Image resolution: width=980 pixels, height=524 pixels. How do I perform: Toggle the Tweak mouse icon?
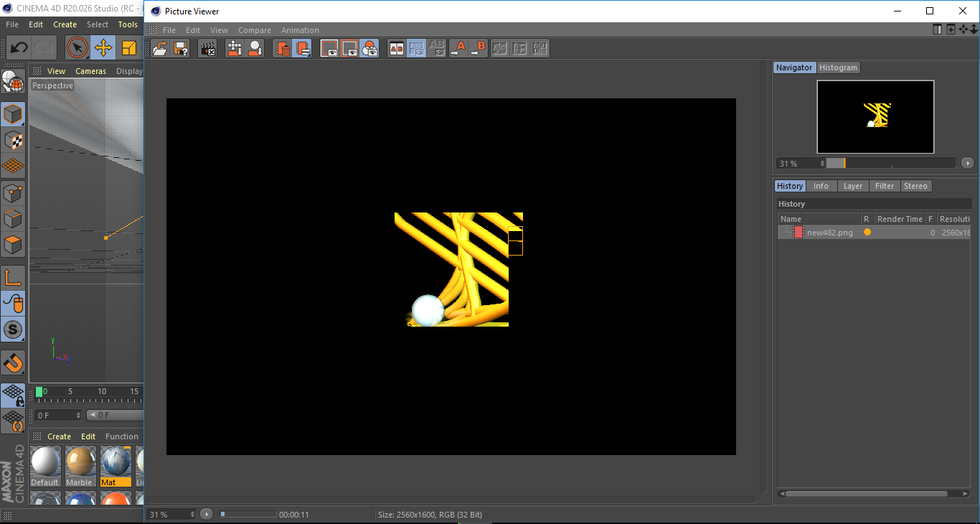(13, 304)
